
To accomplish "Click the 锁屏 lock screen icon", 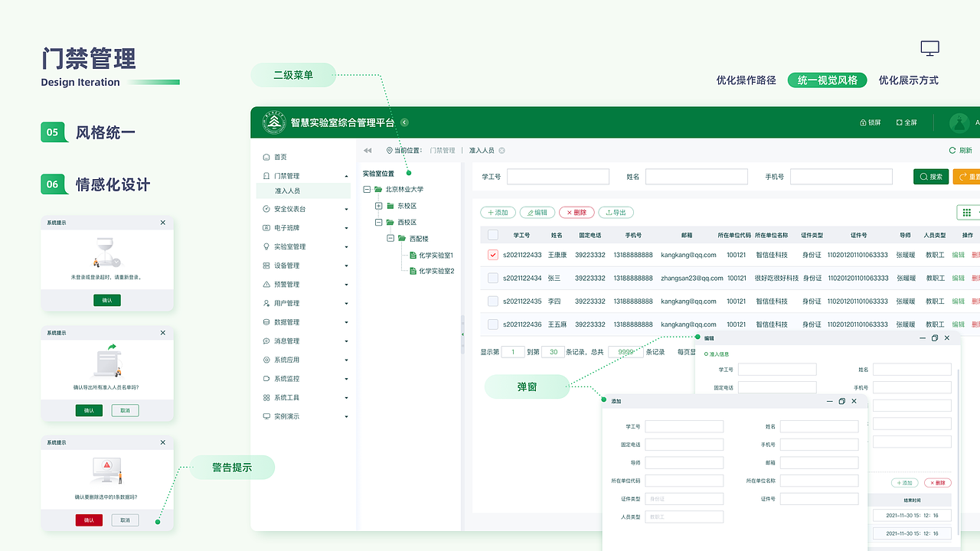I will pyautogui.click(x=864, y=122).
